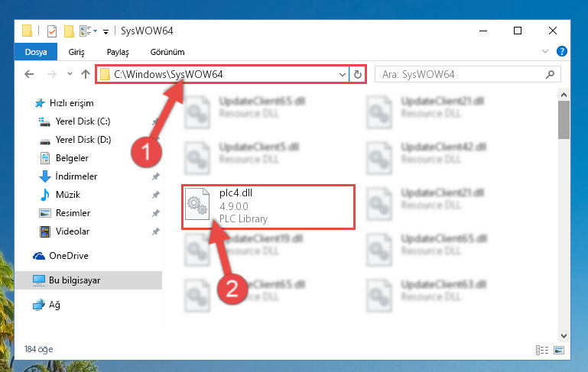Open OneDrive in the sidebar
Image resolution: width=588 pixels, height=372 pixels.
coord(69,255)
